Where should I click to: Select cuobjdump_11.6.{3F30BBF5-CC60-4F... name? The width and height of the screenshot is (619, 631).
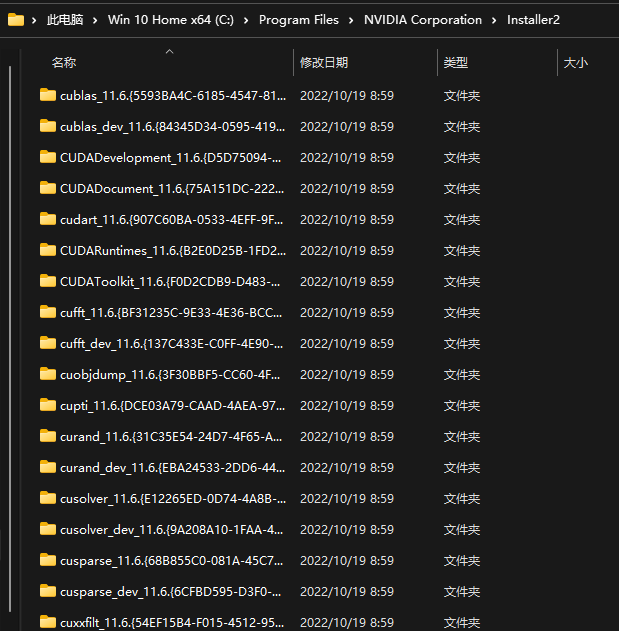170,375
